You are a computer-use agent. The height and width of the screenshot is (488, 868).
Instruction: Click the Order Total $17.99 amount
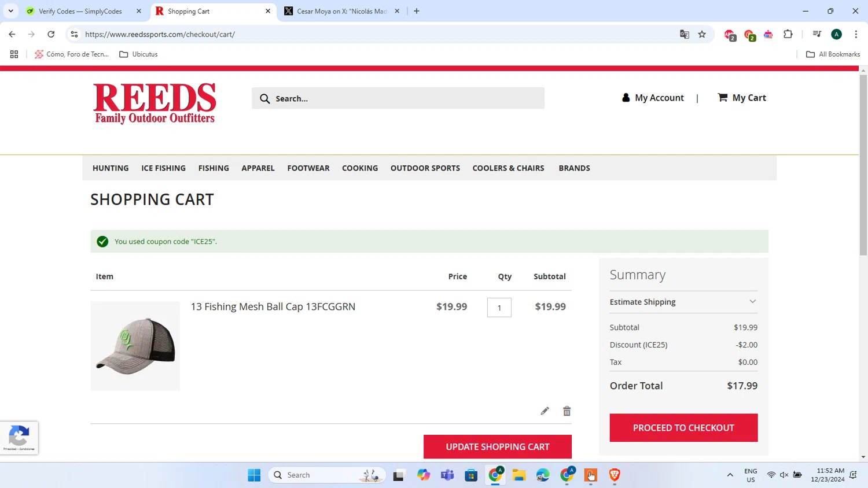742,386
